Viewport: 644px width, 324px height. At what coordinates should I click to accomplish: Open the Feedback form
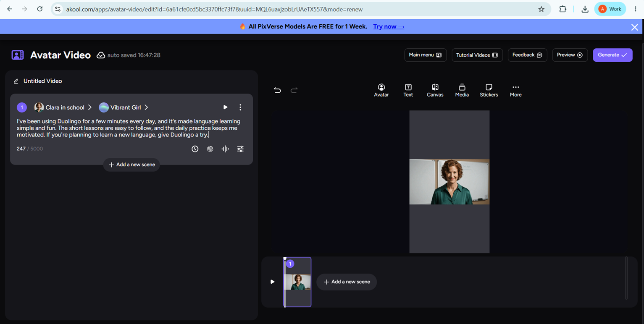[x=527, y=55]
